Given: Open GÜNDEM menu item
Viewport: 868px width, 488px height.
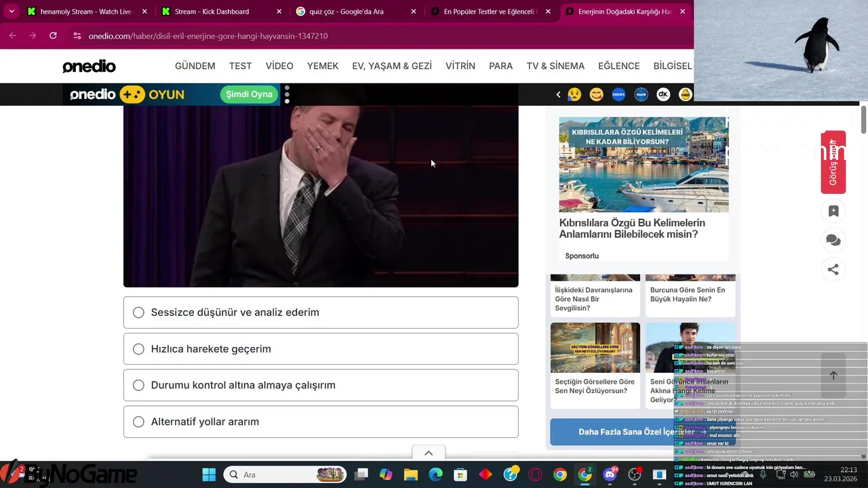Looking at the screenshot, I should click(x=195, y=66).
